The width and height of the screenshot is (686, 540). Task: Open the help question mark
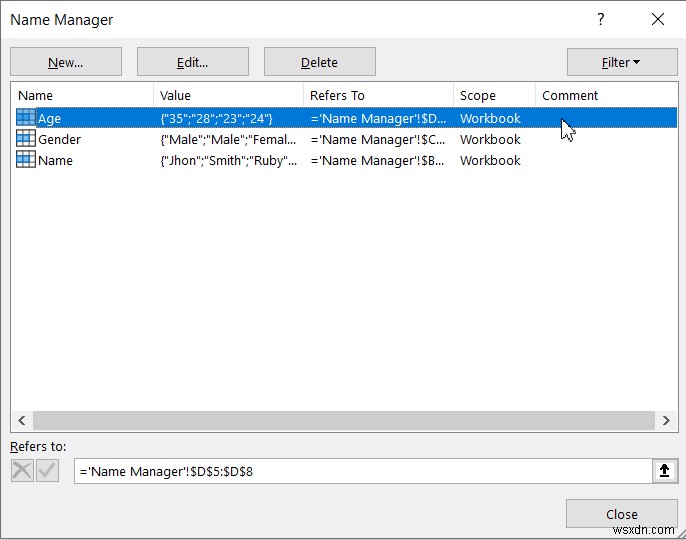pyautogui.click(x=601, y=19)
